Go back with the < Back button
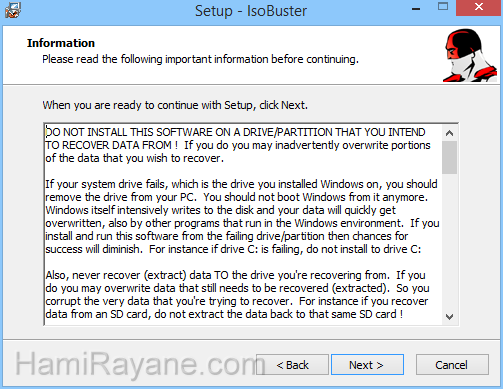Viewport: 503px width, 389px height. [x=293, y=365]
